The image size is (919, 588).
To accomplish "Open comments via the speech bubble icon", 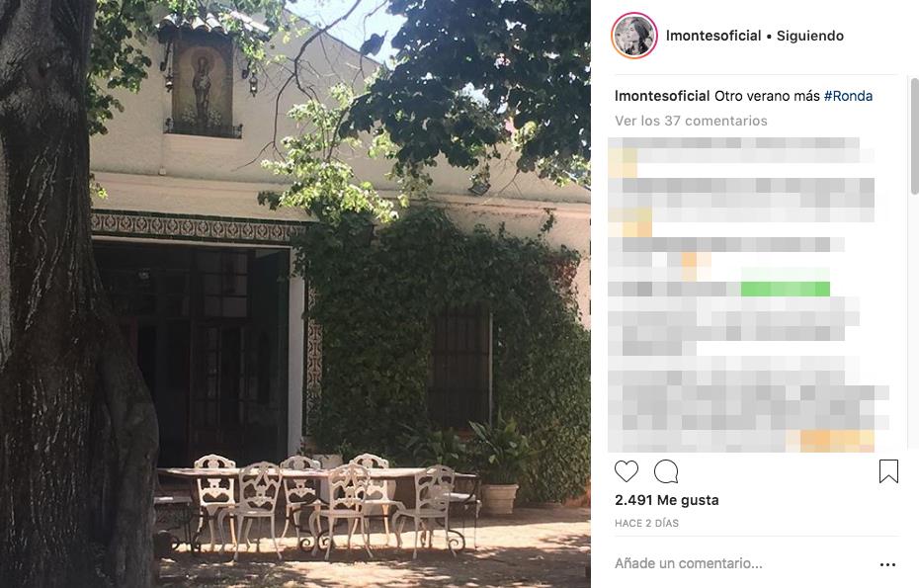I will click(x=666, y=471).
